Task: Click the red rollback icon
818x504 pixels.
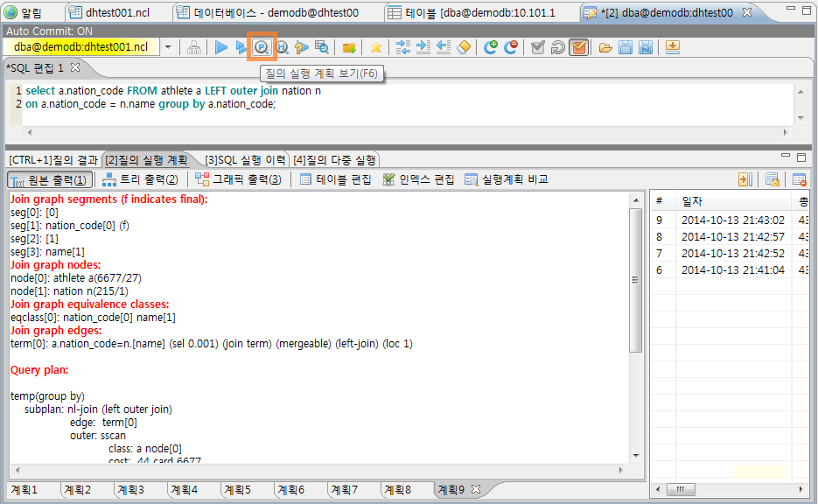Action: coord(512,48)
